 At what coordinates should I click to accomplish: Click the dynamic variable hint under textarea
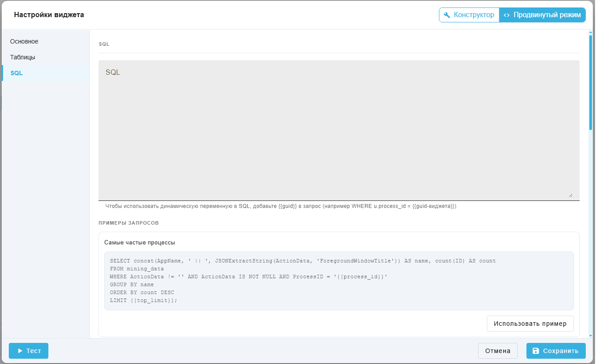click(x=281, y=206)
